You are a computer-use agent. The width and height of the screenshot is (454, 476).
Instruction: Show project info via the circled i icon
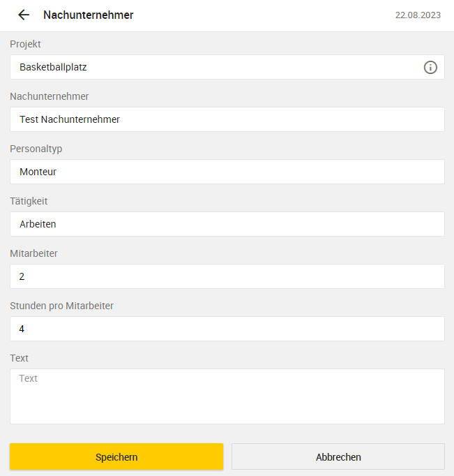coord(430,68)
